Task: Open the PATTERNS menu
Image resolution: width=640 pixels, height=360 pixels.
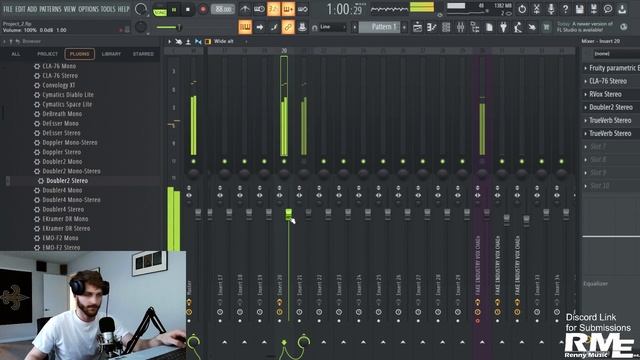Action: click(50, 9)
